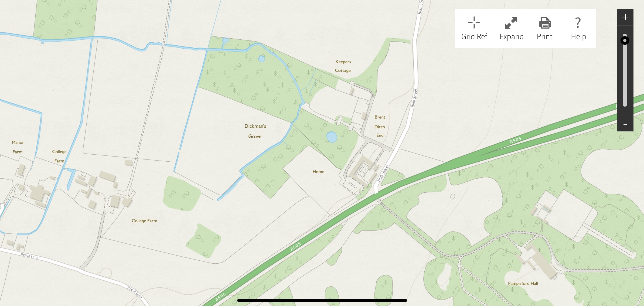The width and height of the screenshot is (644, 306).
Task: Click the College Farm label below buildings
Action: point(144,221)
